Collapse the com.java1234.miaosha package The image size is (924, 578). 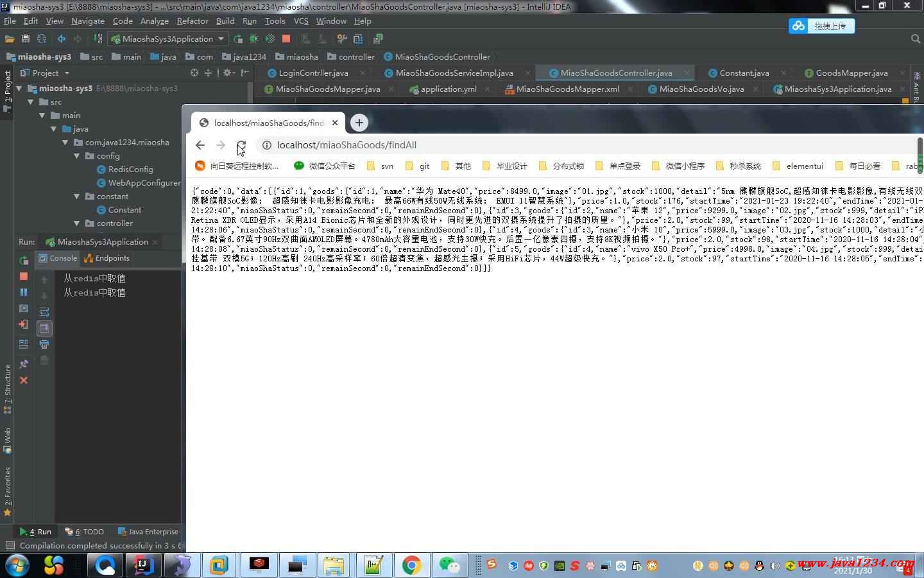point(65,142)
